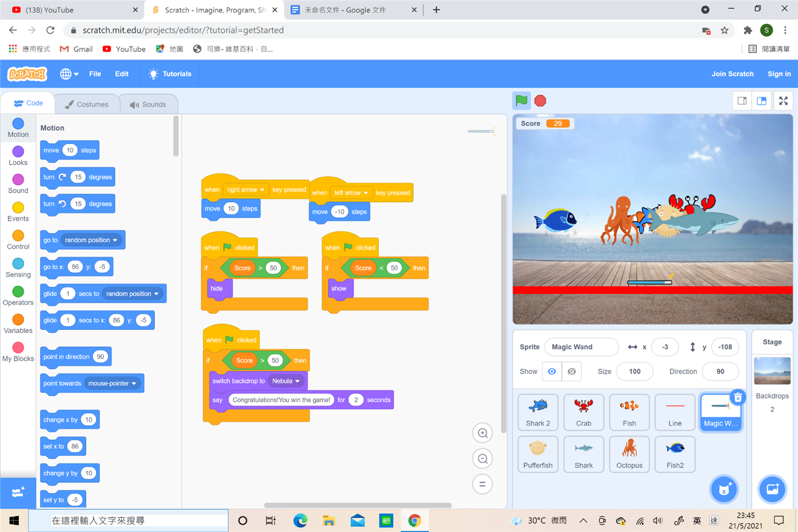
Task: Open the right arrow key dropdown
Action: 261,190
